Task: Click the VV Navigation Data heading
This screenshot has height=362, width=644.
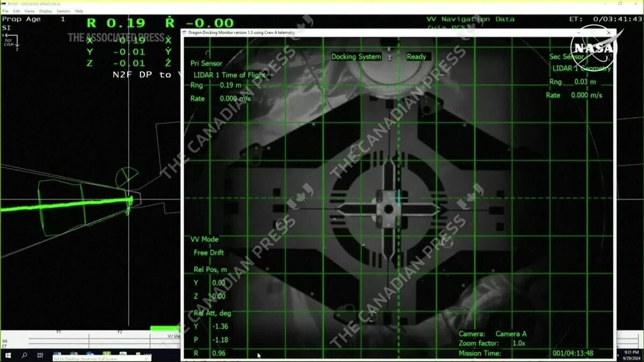Action: 471,19
